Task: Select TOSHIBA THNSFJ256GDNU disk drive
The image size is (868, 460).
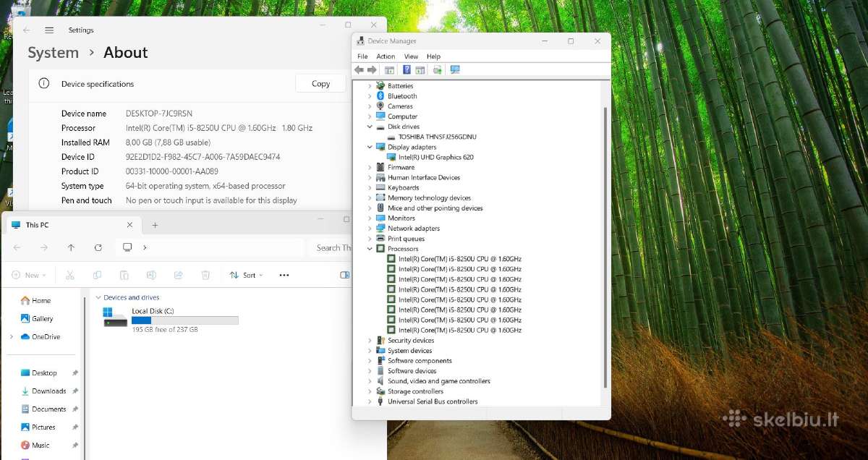Action: tap(437, 137)
